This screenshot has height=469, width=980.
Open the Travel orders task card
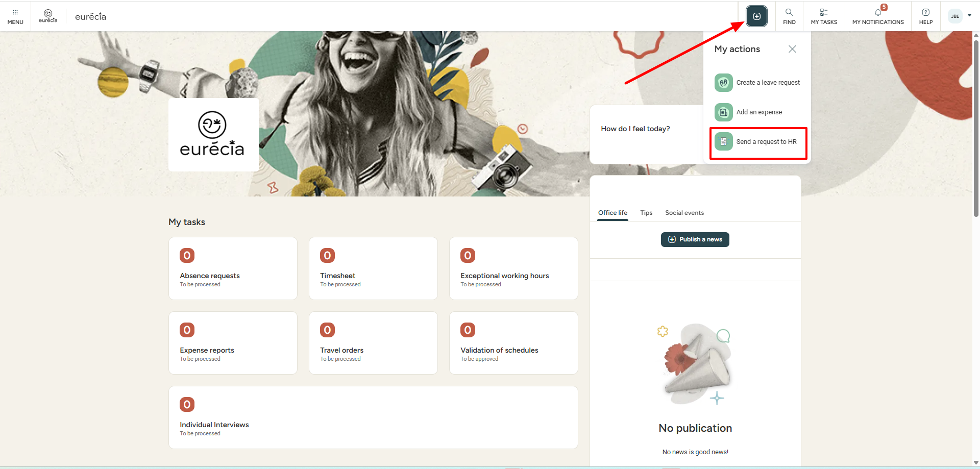(x=373, y=343)
